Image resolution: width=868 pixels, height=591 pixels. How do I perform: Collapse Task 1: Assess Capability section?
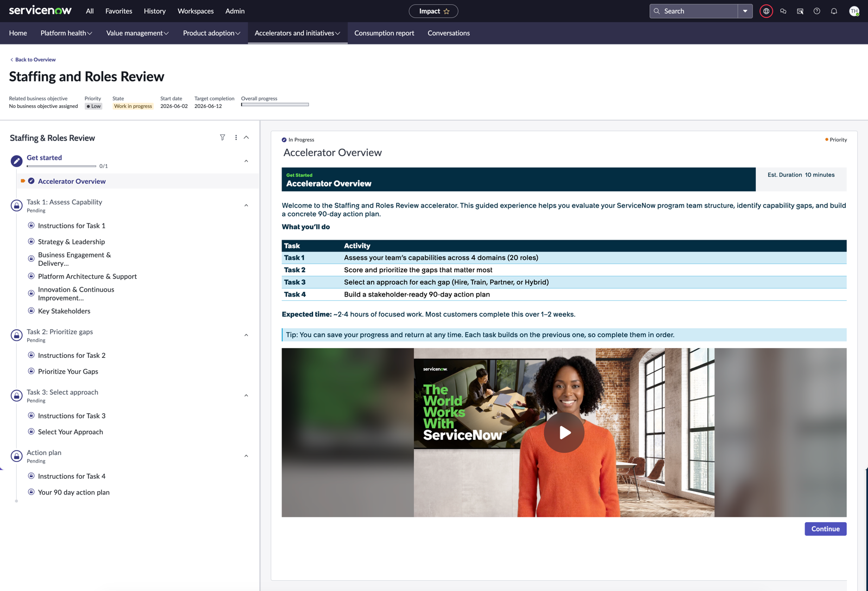coord(246,205)
